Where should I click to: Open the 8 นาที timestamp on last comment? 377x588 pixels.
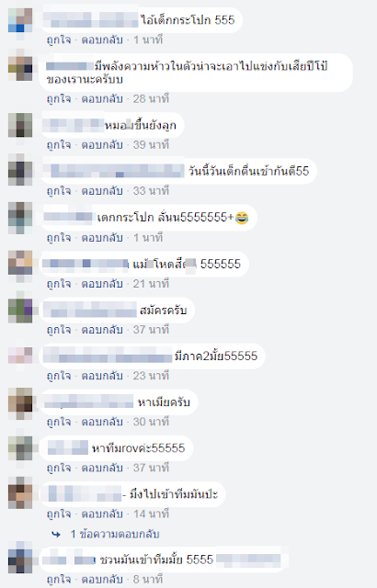point(148,580)
